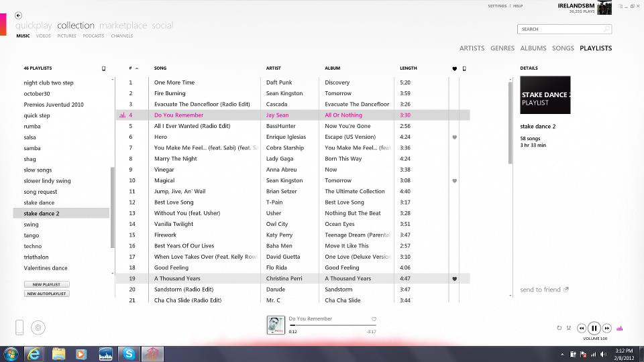The image size is (644, 362).
Task: Click the volume speaker tray icon
Action: click(x=603, y=354)
